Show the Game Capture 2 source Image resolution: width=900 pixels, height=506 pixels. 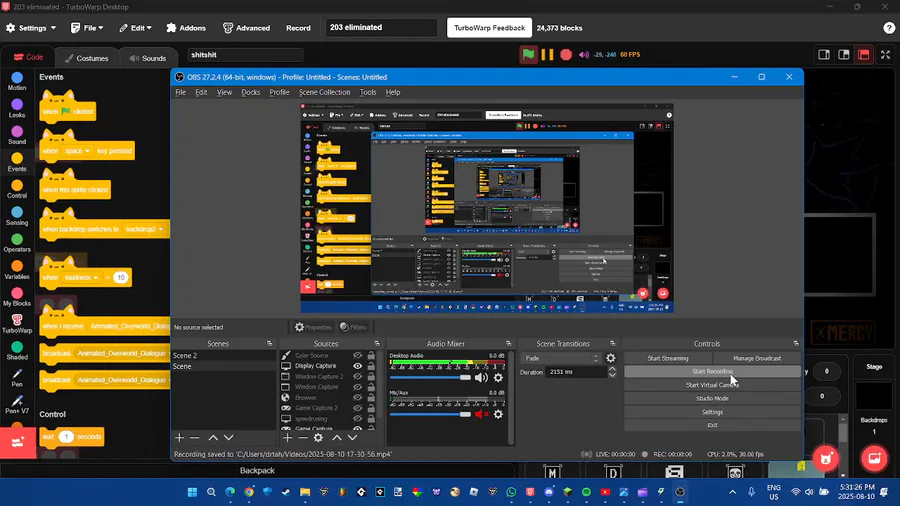tap(358, 408)
